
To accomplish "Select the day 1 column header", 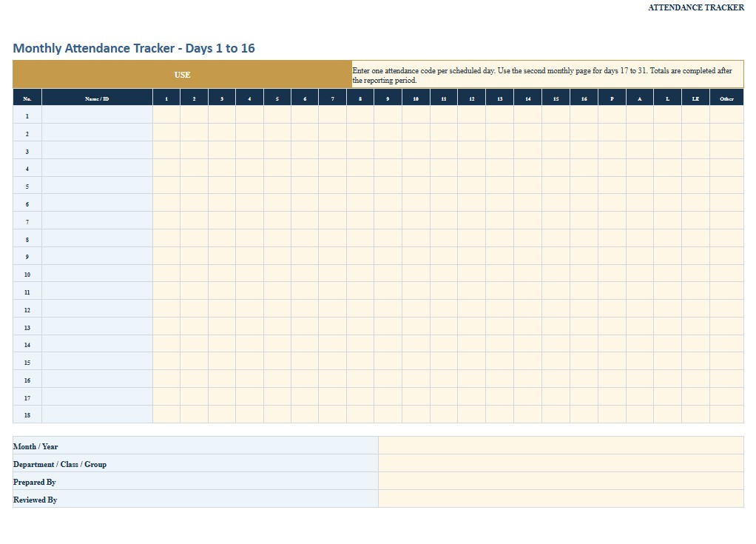I will pos(166,98).
